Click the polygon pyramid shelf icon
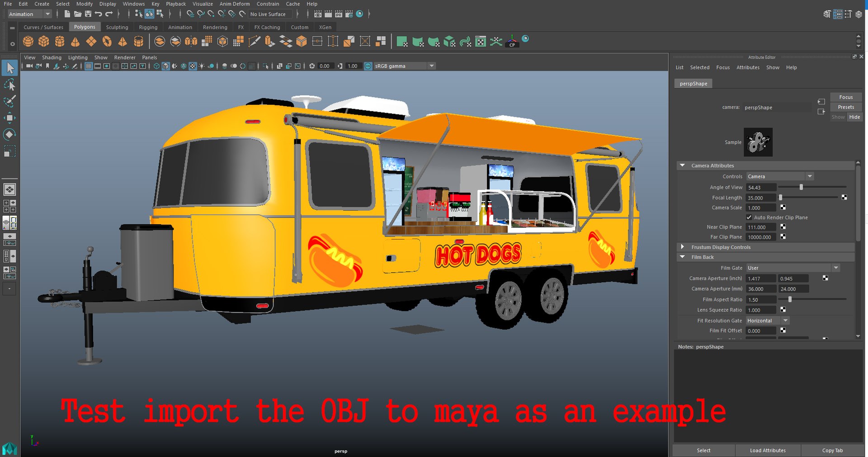868x457 pixels. [x=123, y=42]
